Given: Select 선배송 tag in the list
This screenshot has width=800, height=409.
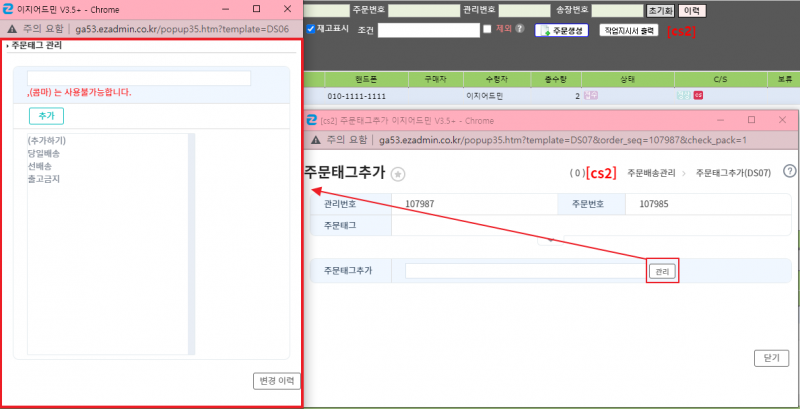Looking at the screenshot, I should click(x=40, y=166).
